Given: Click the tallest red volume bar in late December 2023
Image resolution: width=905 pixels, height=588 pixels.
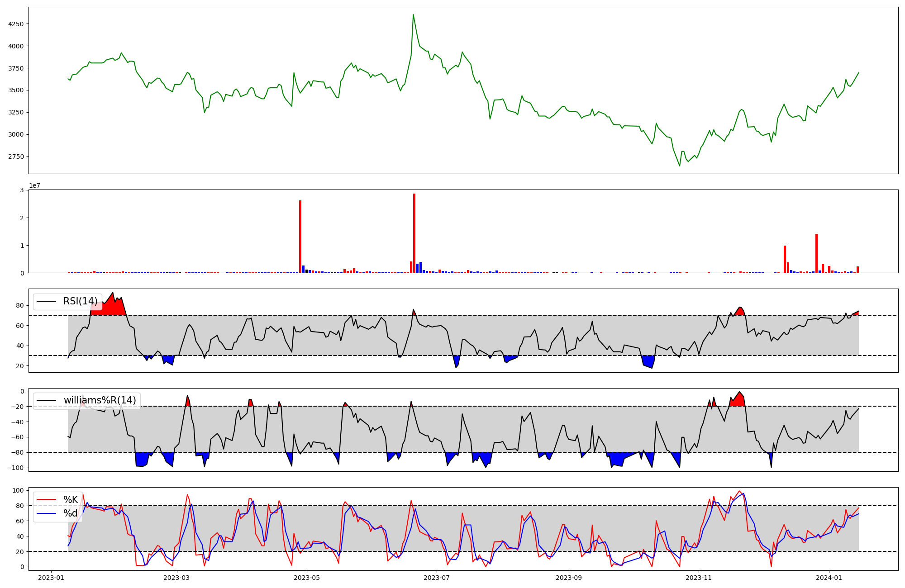Looking at the screenshot, I should click(816, 253).
